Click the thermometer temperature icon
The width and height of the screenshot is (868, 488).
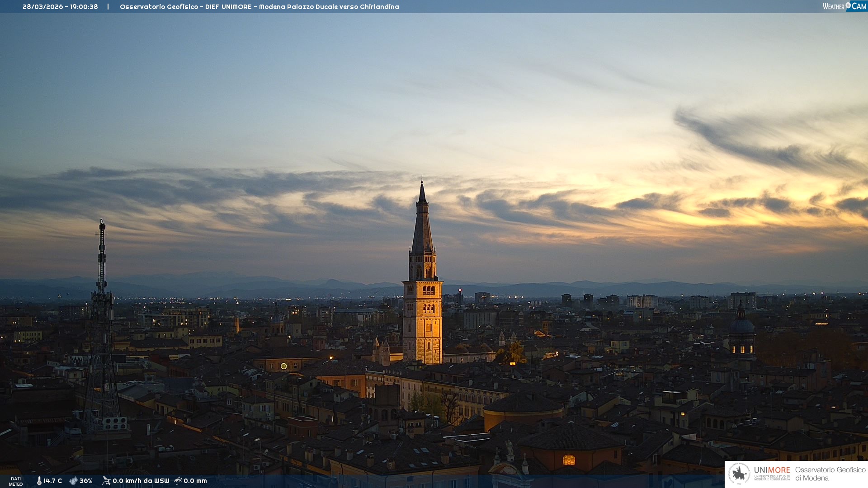click(x=39, y=481)
